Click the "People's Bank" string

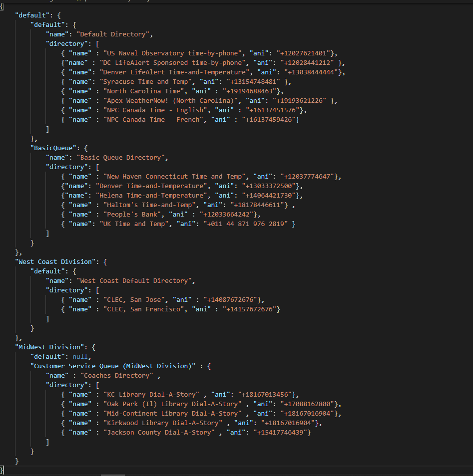pos(132,215)
